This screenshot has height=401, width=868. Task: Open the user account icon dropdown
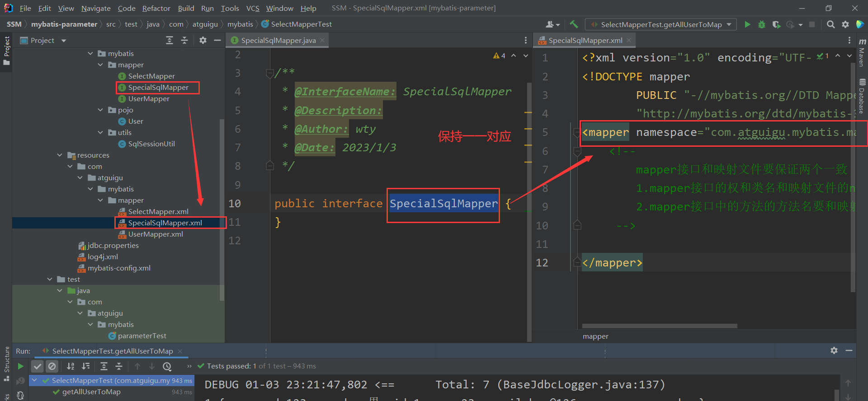point(552,24)
